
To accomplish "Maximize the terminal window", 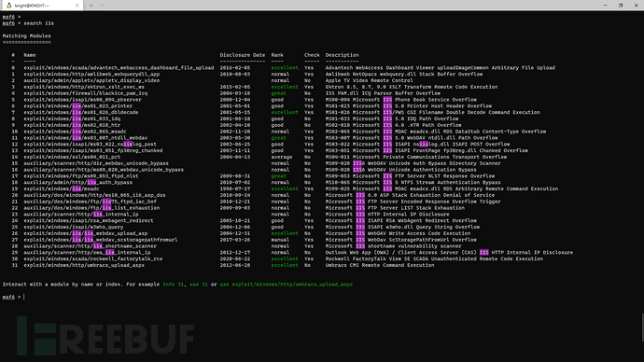I will [621, 6].
